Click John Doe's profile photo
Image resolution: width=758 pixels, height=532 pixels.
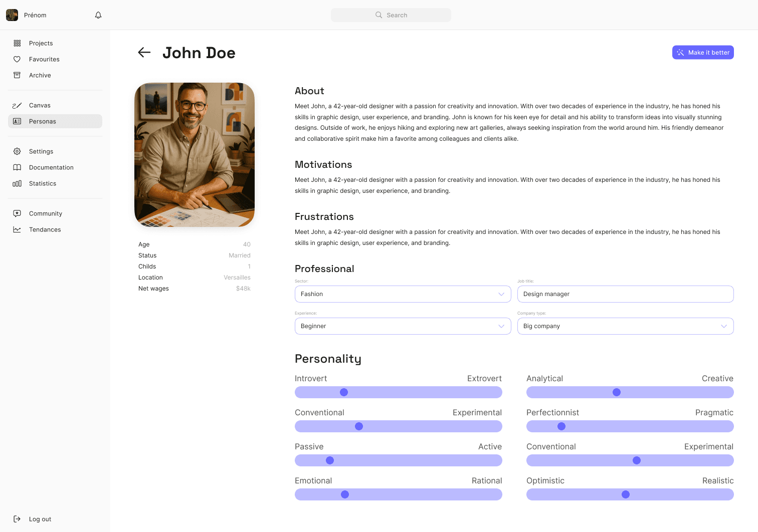click(x=195, y=155)
